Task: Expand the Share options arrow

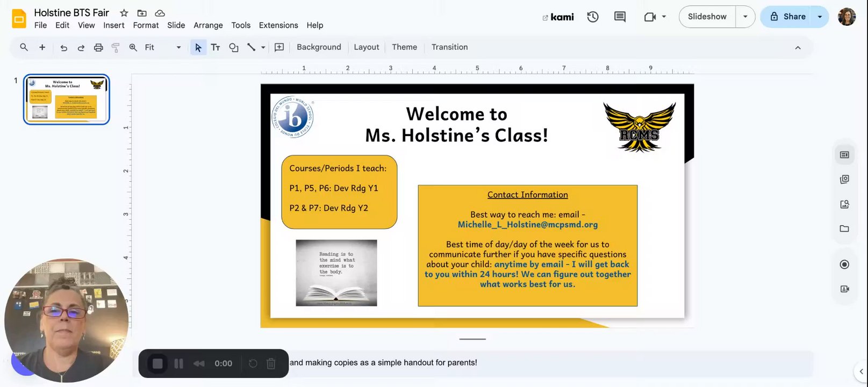Action: [x=820, y=17]
